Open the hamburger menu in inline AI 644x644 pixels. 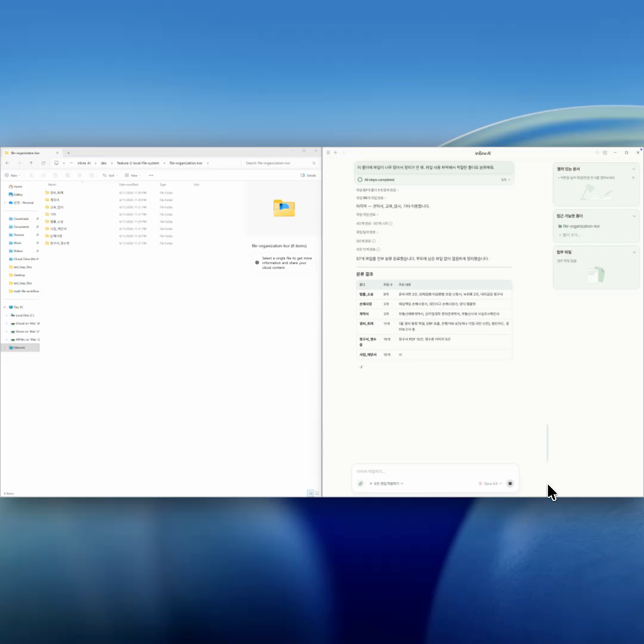coord(328,153)
